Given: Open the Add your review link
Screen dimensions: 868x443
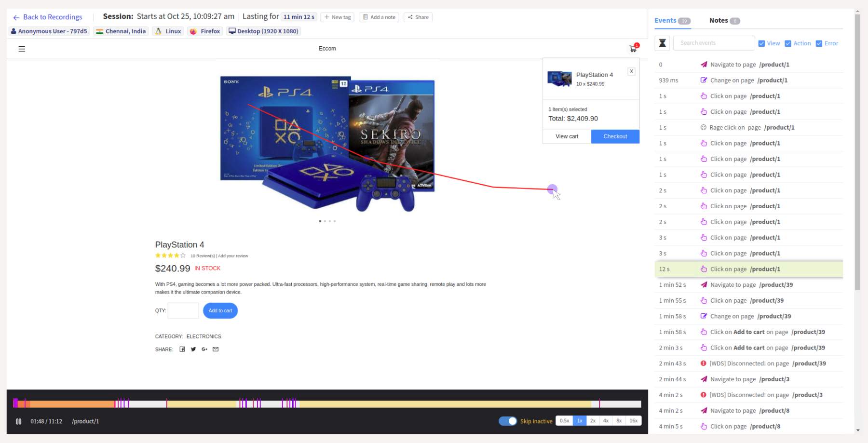Looking at the screenshot, I should [233, 256].
